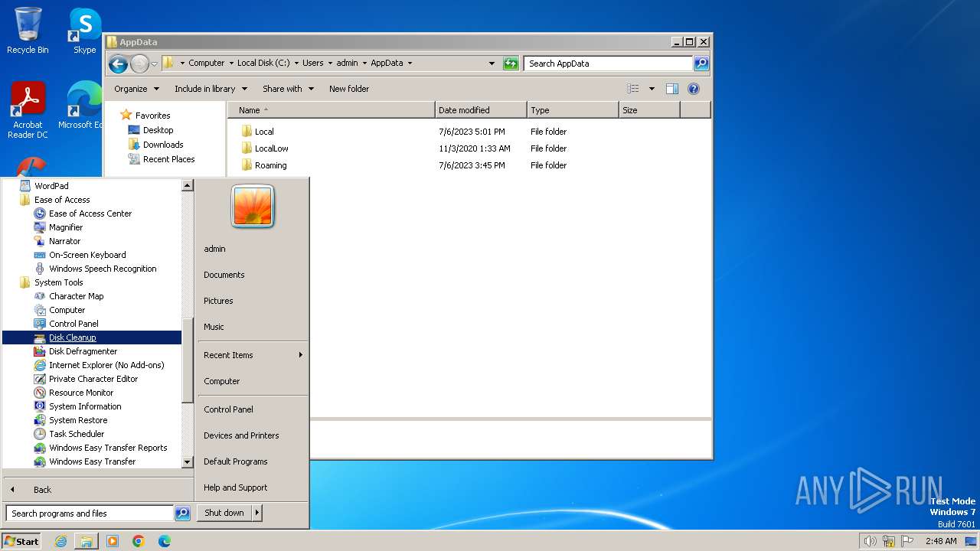Open Shut down options arrow
This screenshot has height=551, width=980.
click(x=257, y=513)
